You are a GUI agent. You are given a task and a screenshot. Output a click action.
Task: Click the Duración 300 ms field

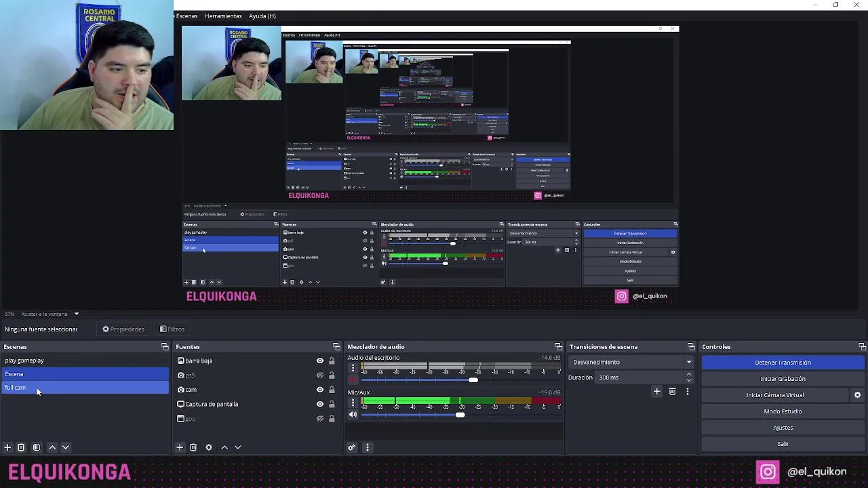pyautogui.click(x=640, y=378)
